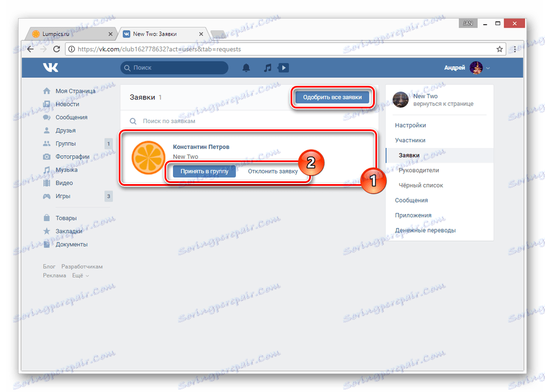Click the Новости icon in sidebar
This screenshot has height=392, width=545.
pyautogui.click(x=46, y=104)
